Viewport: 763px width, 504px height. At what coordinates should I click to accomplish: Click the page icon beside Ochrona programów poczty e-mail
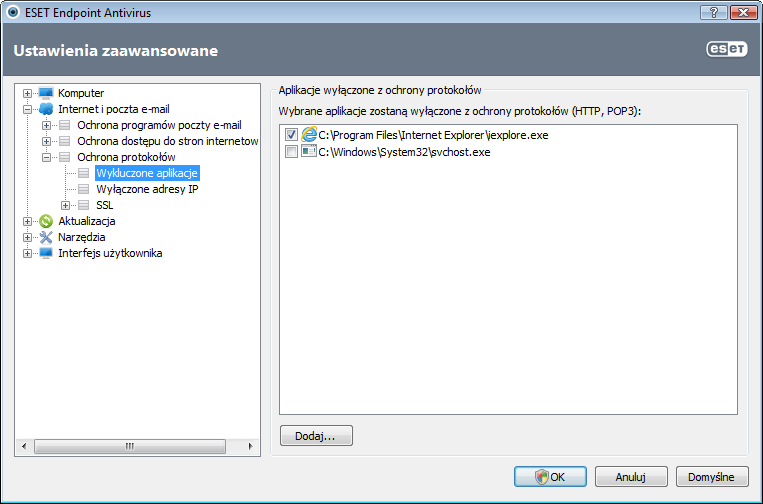point(65,126)
